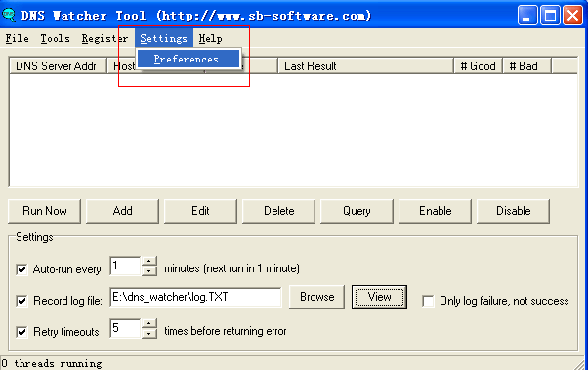Decrease auto-run minutes with down arrow

coord(149,271)
